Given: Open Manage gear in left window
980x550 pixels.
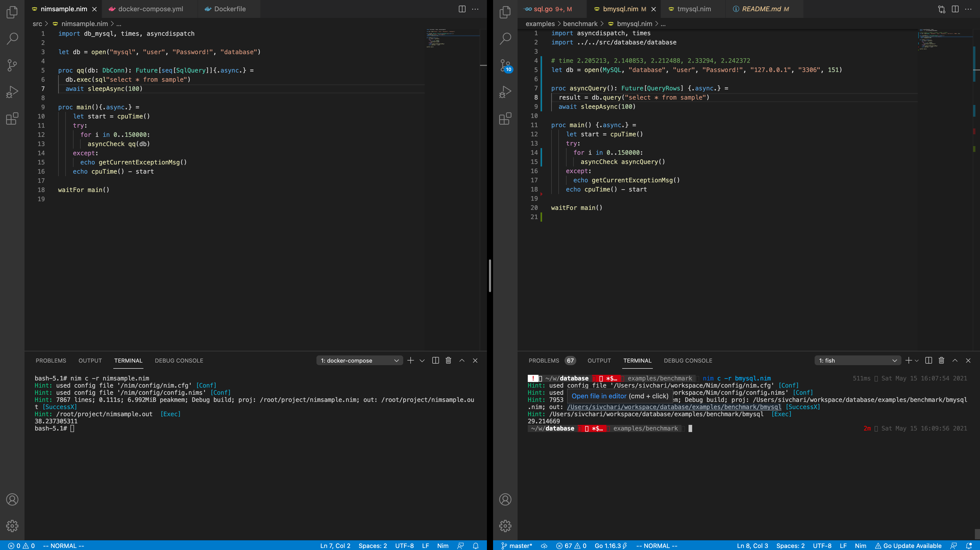Looking at the screenshot, I should pos(12,526).
